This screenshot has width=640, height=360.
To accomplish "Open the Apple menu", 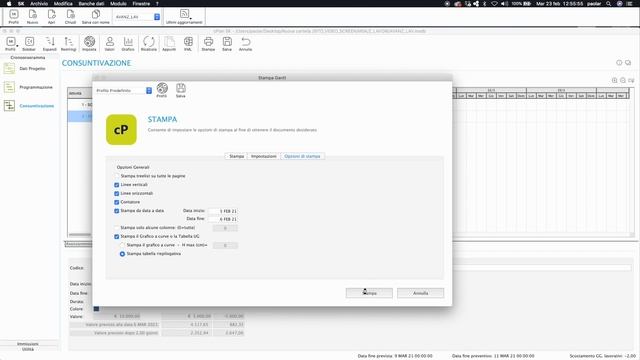I will [x=9, y=3].
